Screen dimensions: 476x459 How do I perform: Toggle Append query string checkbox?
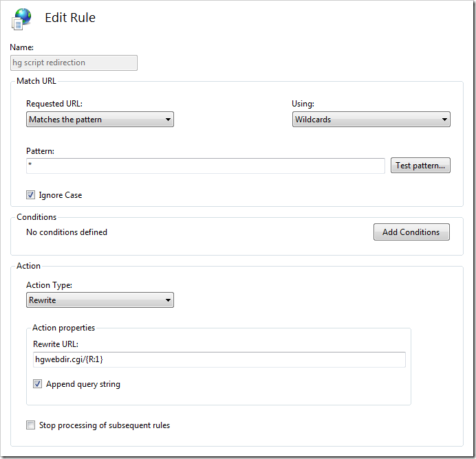point(37,384)
